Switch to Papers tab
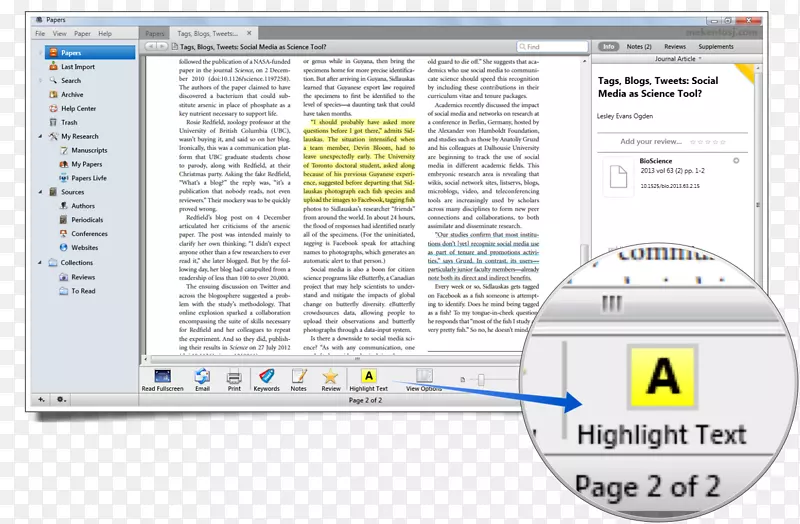Image resolution: width=800 pixels, height=524 pixels. pos(155,34)
